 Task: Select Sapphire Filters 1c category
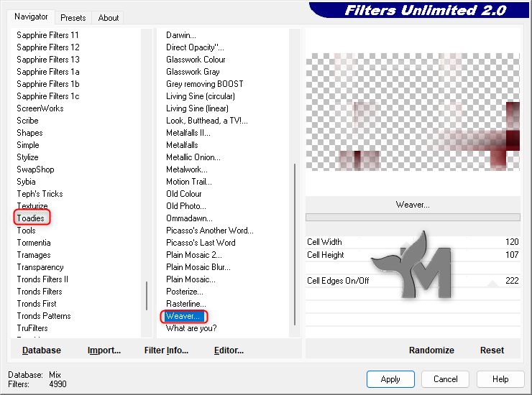pos(48,96)
